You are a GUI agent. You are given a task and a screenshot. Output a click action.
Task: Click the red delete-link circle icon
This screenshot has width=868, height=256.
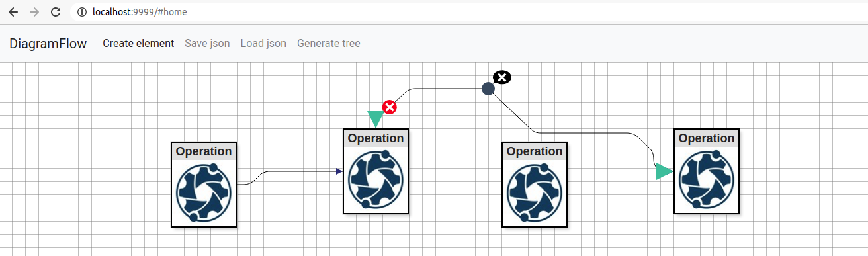click(390, 107)
